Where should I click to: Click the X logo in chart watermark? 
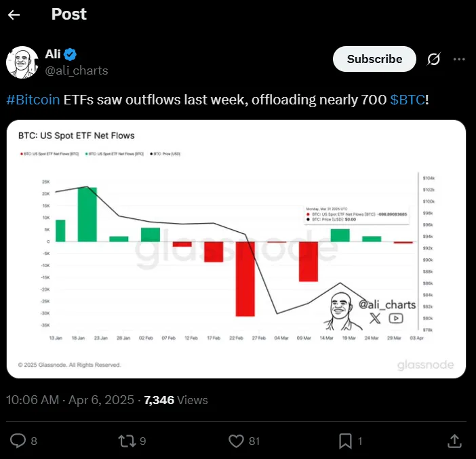[x=376, y=317]
